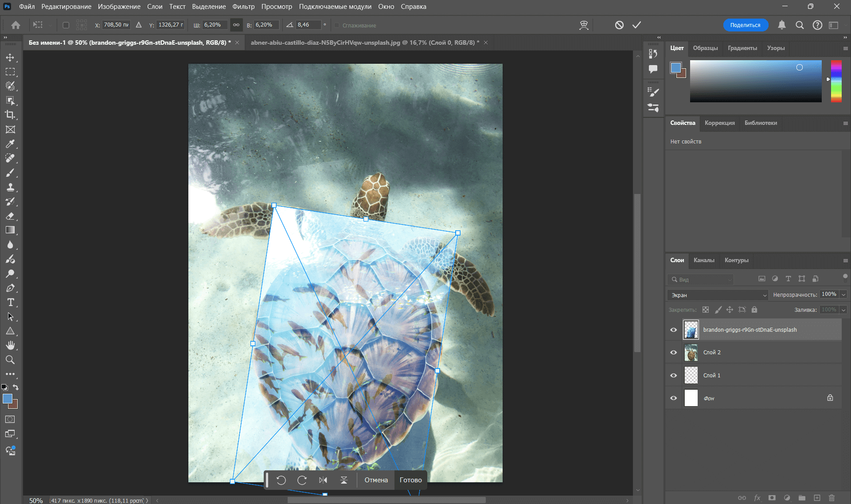Select the Blur tool
Viewport: 851px width, 504px height.
click(10, 244)
